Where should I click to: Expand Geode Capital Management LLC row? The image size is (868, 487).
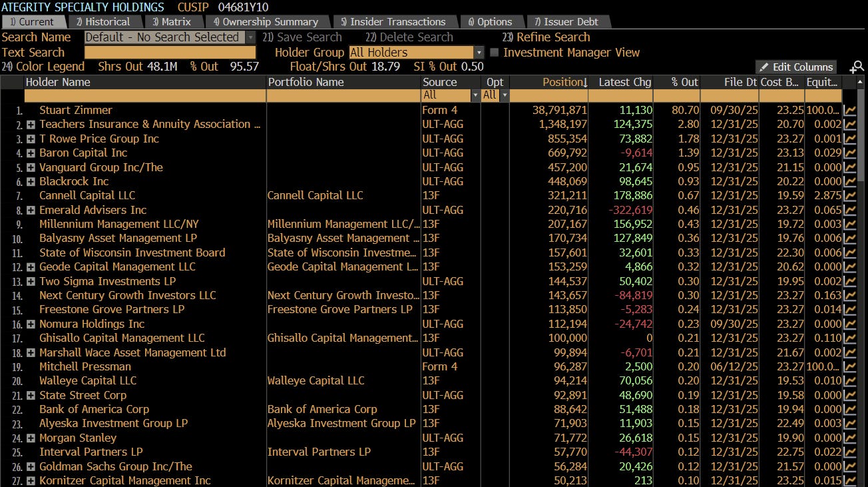tap(31, 267)
